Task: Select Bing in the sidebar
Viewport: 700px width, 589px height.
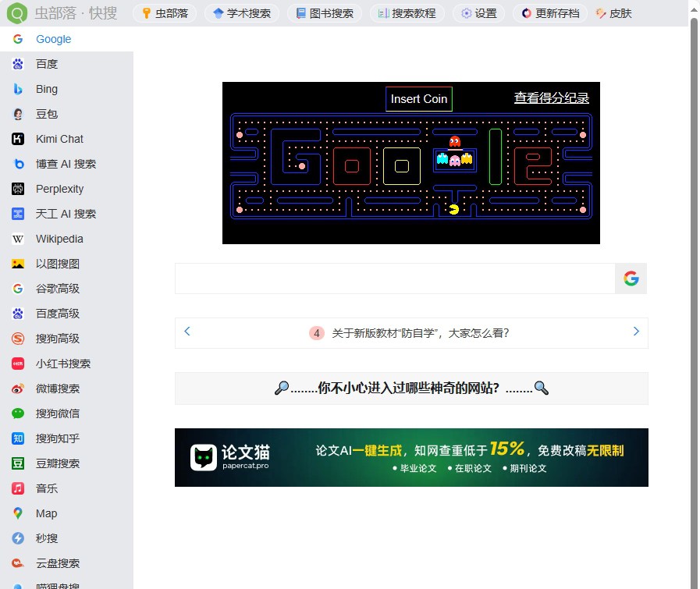Action: pos(45,89)
